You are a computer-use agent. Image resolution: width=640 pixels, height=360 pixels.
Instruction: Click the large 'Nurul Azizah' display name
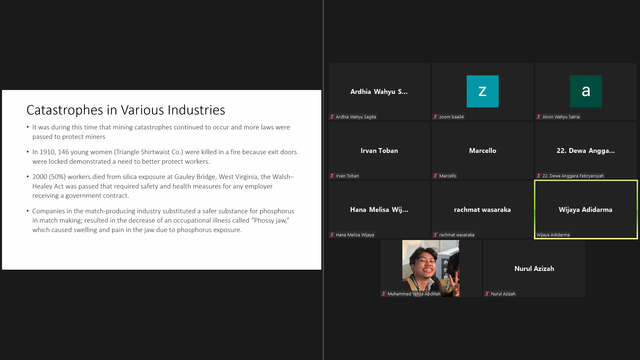pyautogui.click(x=534, y=269)
